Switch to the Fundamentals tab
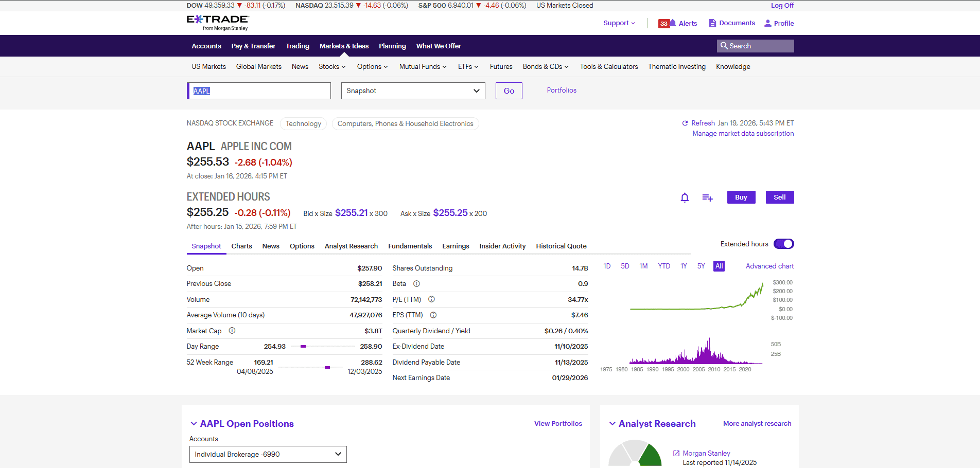Screen dimensions: 980x468 click(410, 246)
